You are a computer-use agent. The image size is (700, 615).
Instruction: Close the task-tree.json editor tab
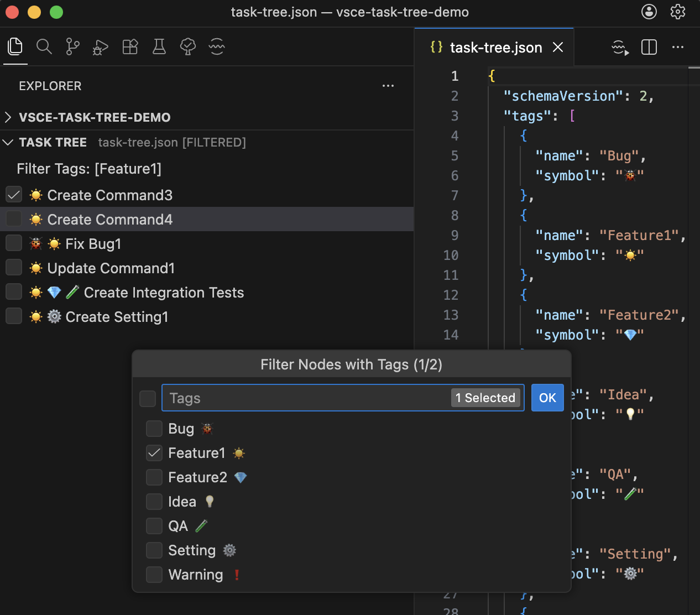click(558, 48)
